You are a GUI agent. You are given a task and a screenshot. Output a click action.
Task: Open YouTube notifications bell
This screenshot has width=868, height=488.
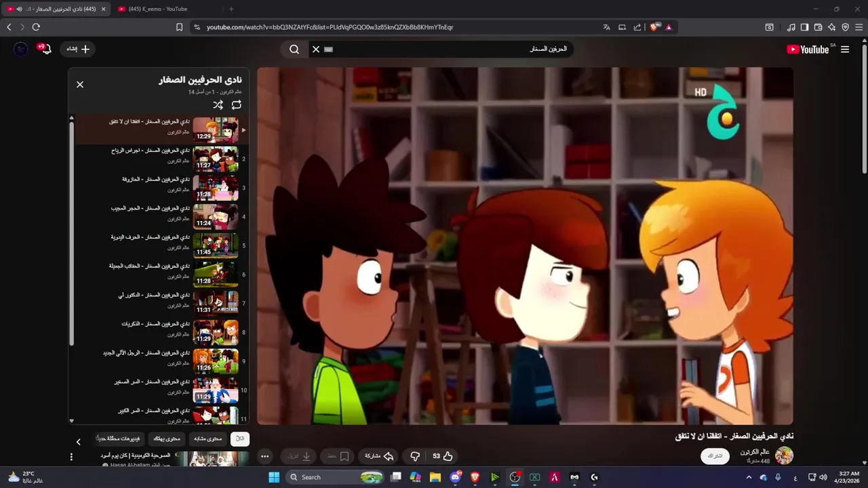tap(45, 49)
